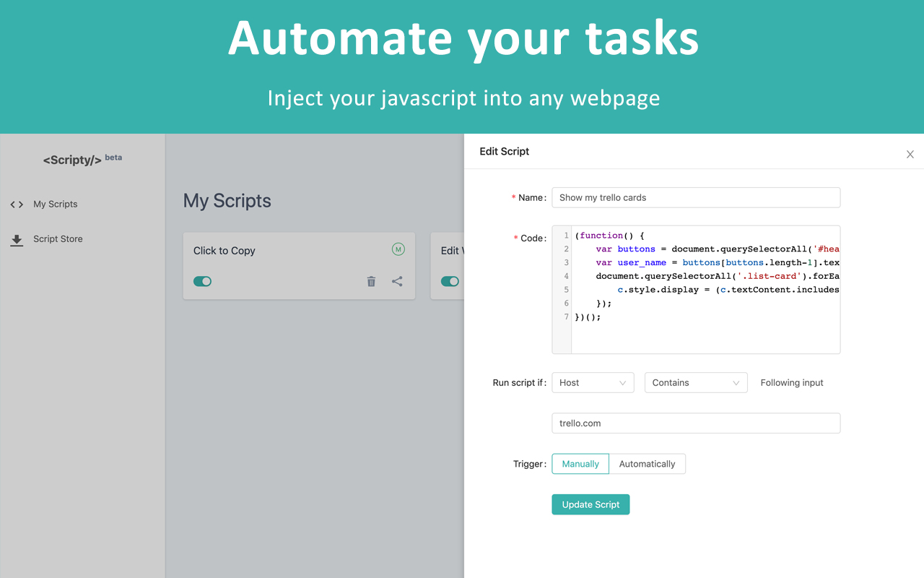Close the Edit Script panel with the X

click(x=910, y=154)
